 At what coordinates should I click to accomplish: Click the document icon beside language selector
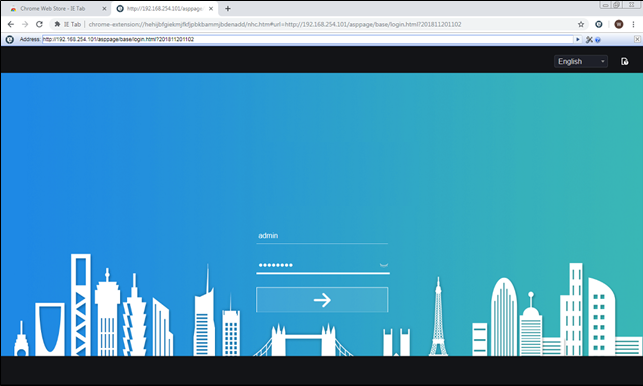pos(624,62)
